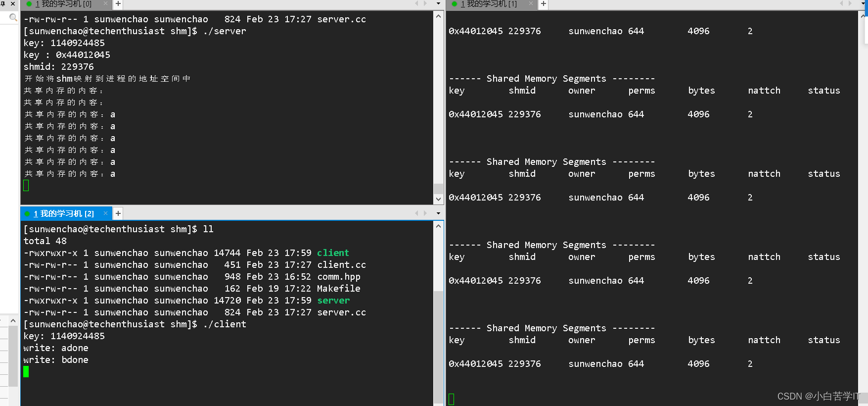Click the pin icon of the left side panel

point(3,3)
